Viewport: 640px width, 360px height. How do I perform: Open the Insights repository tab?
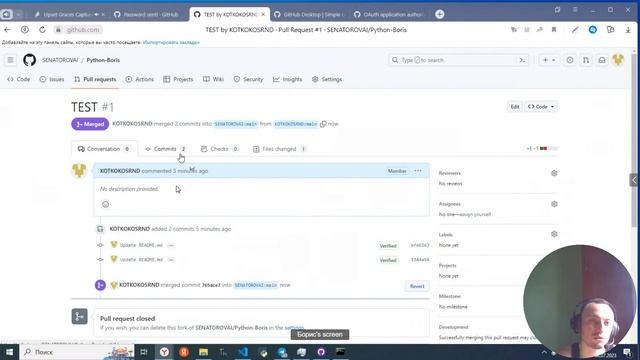(288, 79)
